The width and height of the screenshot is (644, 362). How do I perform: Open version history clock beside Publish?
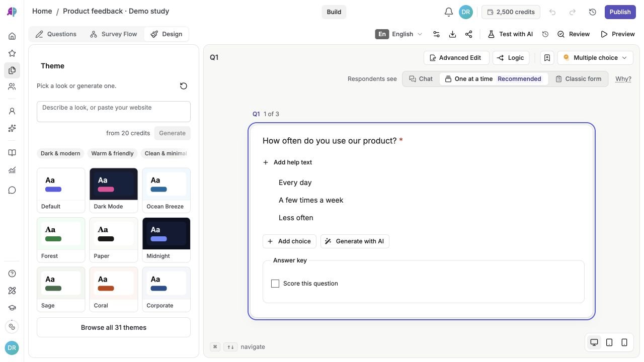pyautogui.click(x=593, y=12)
